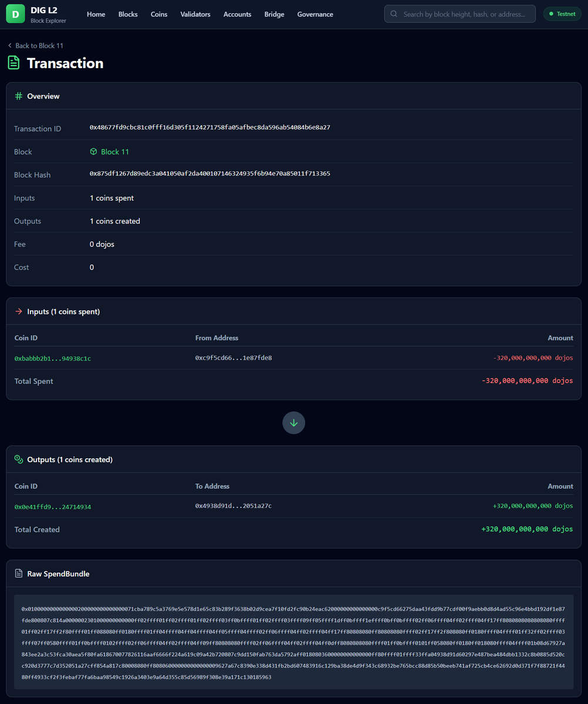The height and width of the screenshot is (704, 588).
Task: Click the Inputs (1 coins spent) heading
Action: point(63,312)
